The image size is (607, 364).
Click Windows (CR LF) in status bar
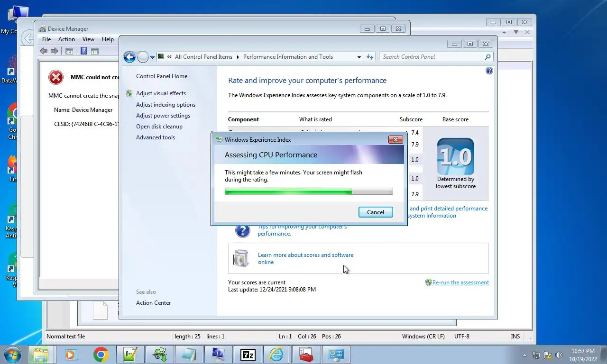[x=423, y=337]
